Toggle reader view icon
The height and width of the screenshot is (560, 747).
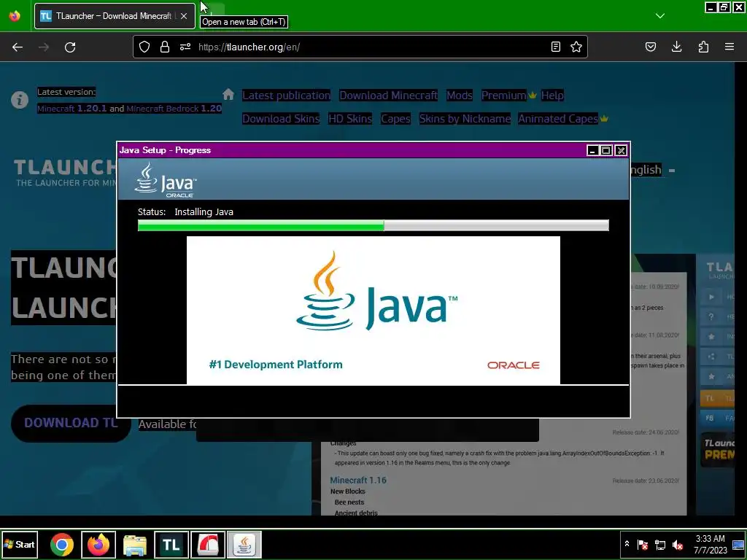555,47
